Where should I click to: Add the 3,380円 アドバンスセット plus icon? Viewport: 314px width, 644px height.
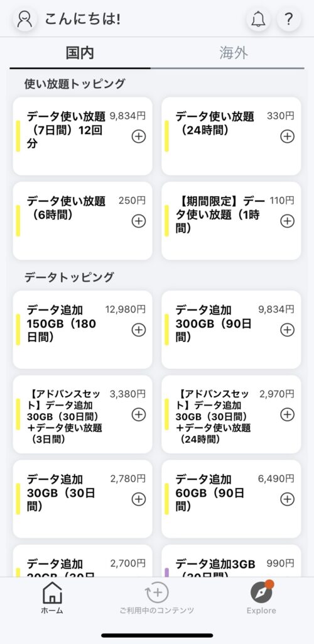tap(139, 414)
